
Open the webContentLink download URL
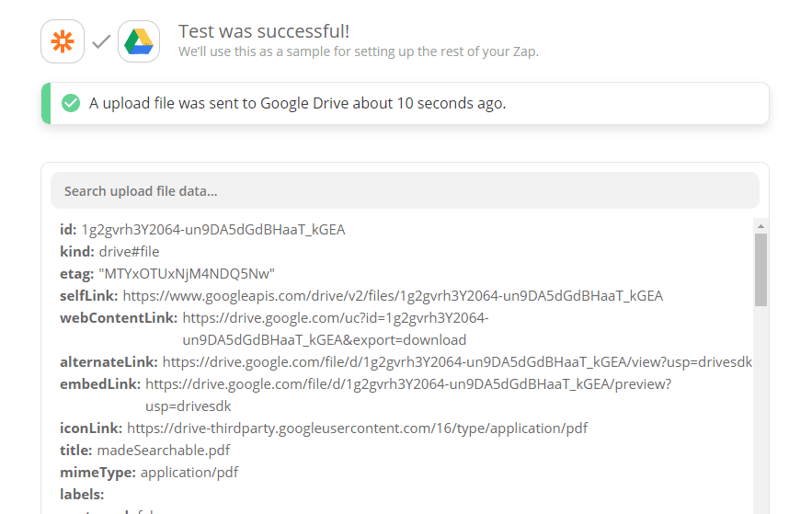tap(335, 318)
